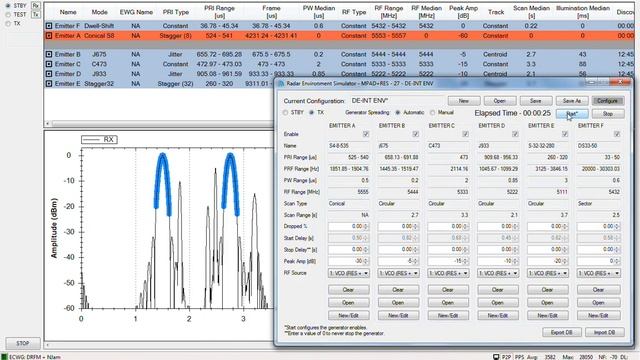Click Emitter B Name field J675
This screenshot has height=360, width=640.
[398, 146]
